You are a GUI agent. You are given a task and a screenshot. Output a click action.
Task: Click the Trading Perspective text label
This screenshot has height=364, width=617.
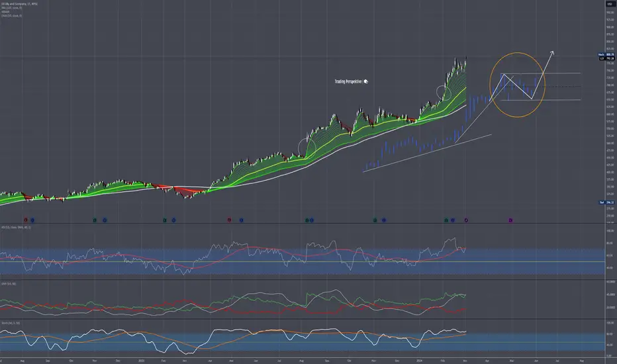[x=348, y=81]
